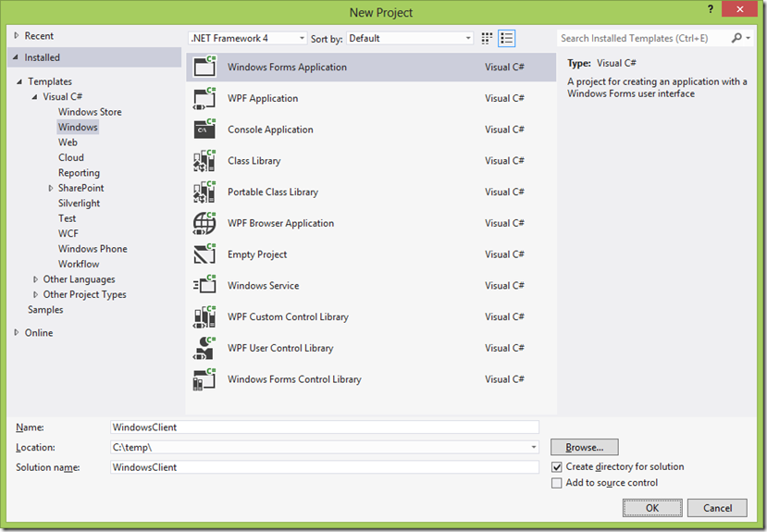Select the Reporting tree category
Screen dimensions: 767x532
coord(79,173)
